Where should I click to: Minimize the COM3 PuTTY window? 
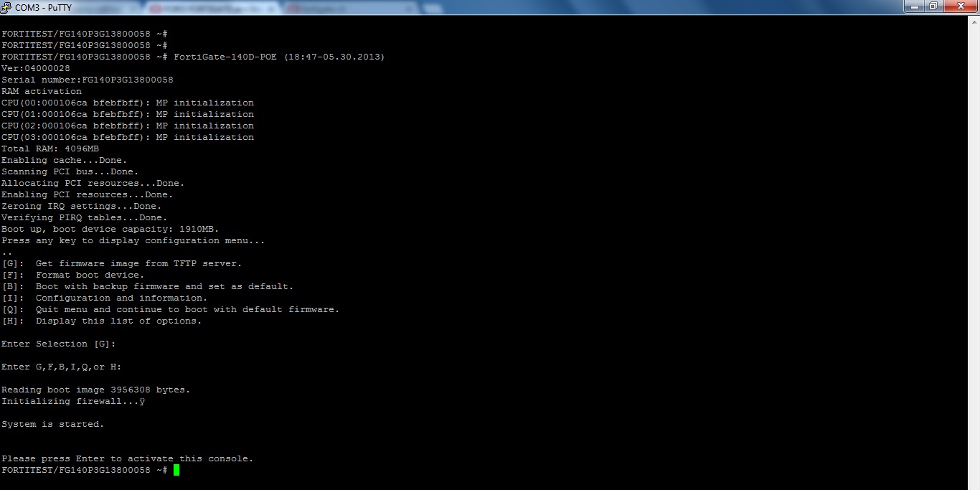point(915,6)
